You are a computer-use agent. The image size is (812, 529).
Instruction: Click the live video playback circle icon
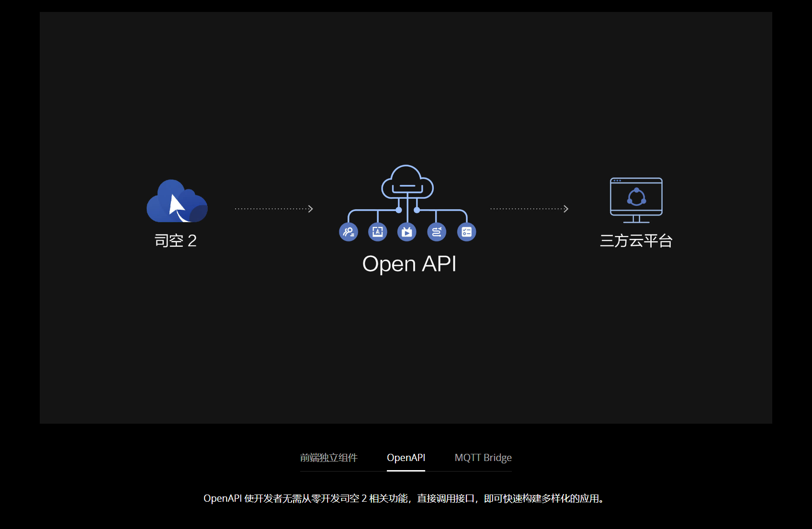407,232
